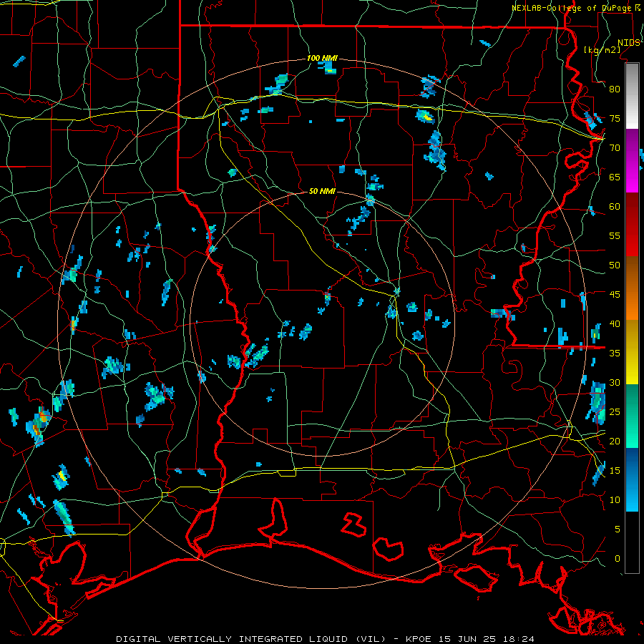The image size is (644, 644).
Task: Click the (VIL) abbreviation in the caption
Action: click(x=370, y=639)
